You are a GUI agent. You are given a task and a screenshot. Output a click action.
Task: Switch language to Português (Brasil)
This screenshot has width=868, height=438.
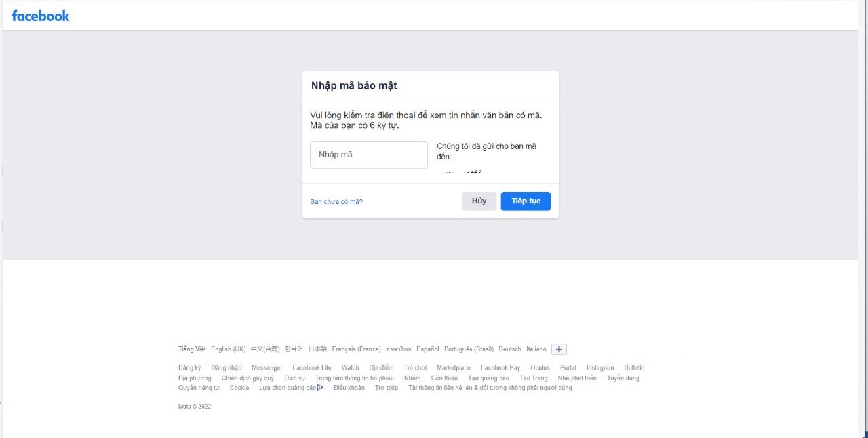[x=469, y=349]
